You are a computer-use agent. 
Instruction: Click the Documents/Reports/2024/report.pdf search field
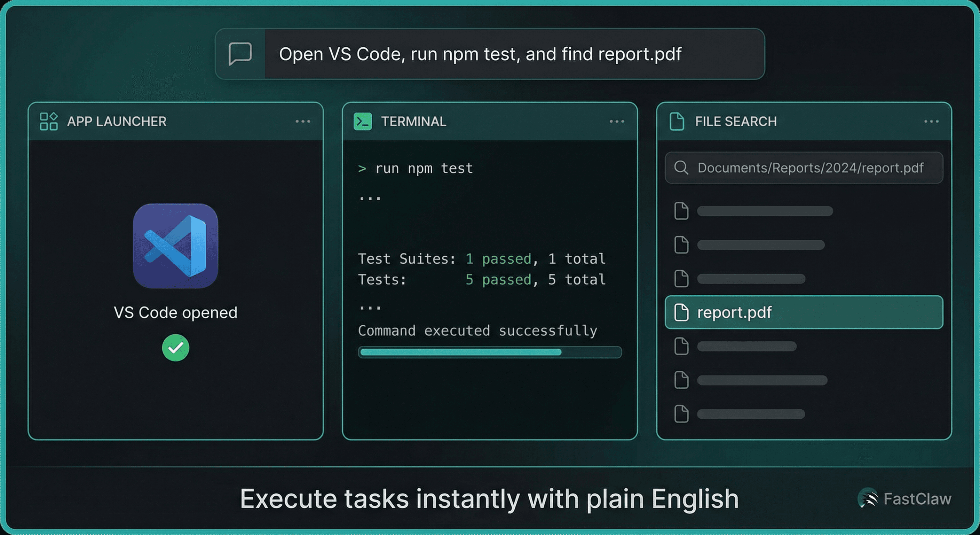coord(804,168)
